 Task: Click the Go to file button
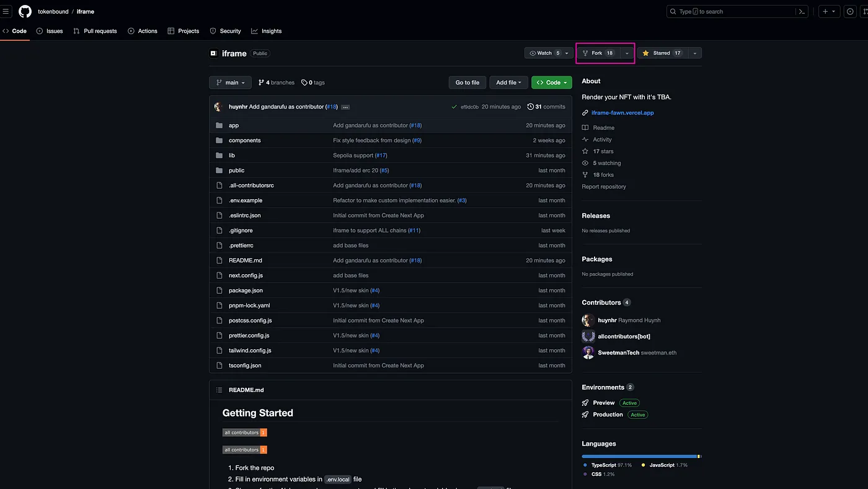tap(467, 83)
